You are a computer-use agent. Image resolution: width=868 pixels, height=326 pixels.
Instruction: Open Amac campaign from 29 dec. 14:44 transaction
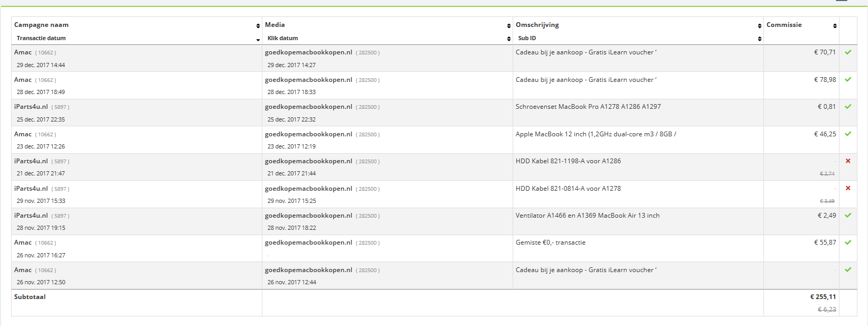[x=23, y=52]
